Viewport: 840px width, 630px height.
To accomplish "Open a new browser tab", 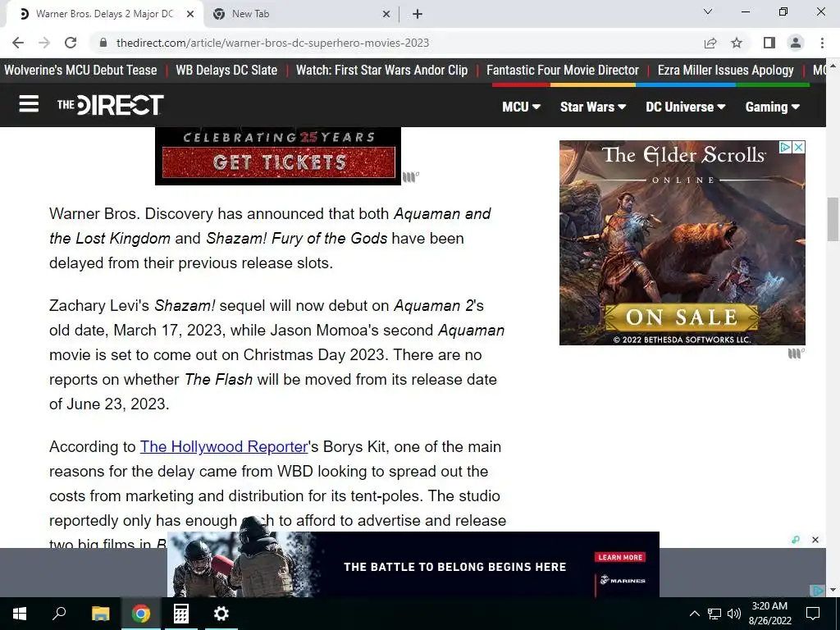I will pyautogui.click(x=418, y=14).
